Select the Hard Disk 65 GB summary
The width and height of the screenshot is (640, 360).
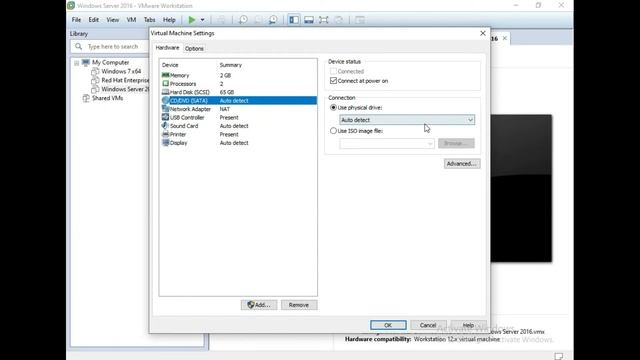227,92
